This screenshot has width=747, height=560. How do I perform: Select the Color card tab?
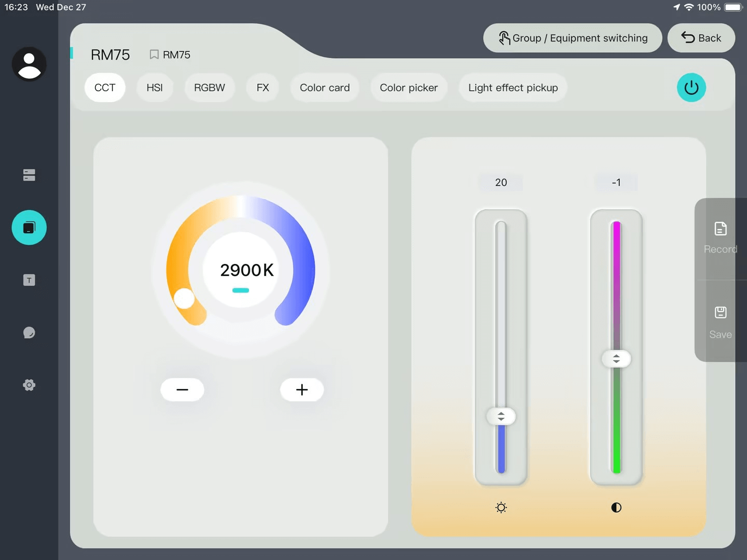click(325, 88)
